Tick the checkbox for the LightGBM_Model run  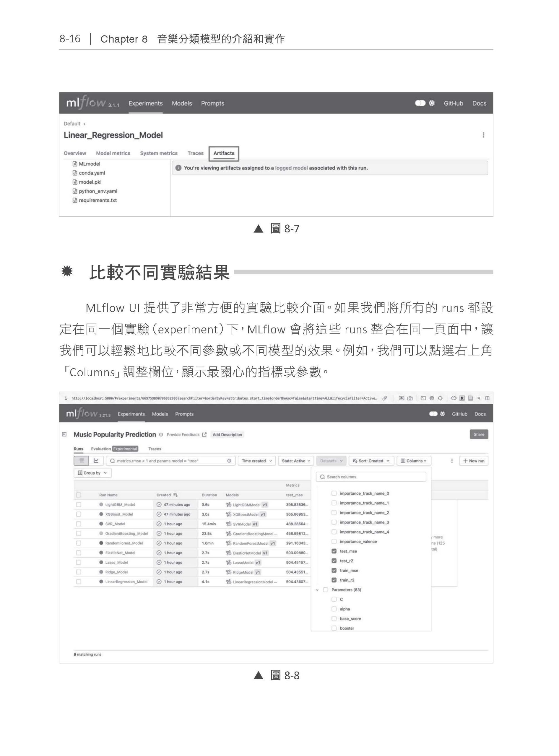79,504
